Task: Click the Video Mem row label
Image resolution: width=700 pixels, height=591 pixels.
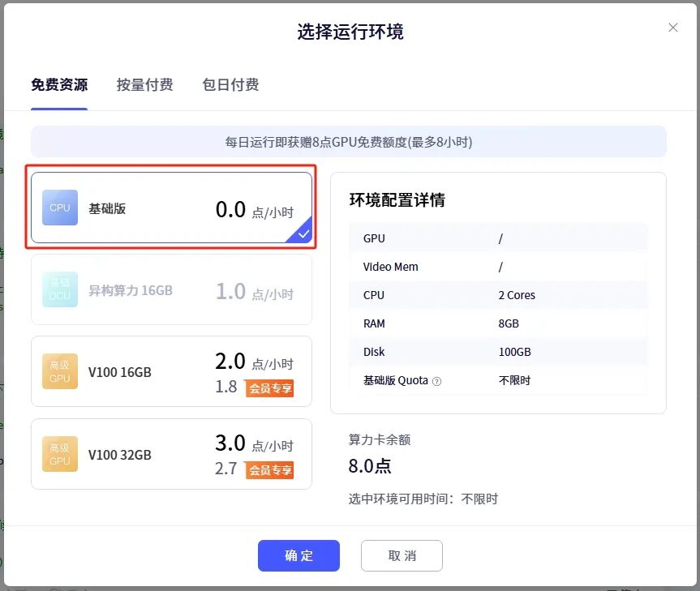Action: pos(391,267)
